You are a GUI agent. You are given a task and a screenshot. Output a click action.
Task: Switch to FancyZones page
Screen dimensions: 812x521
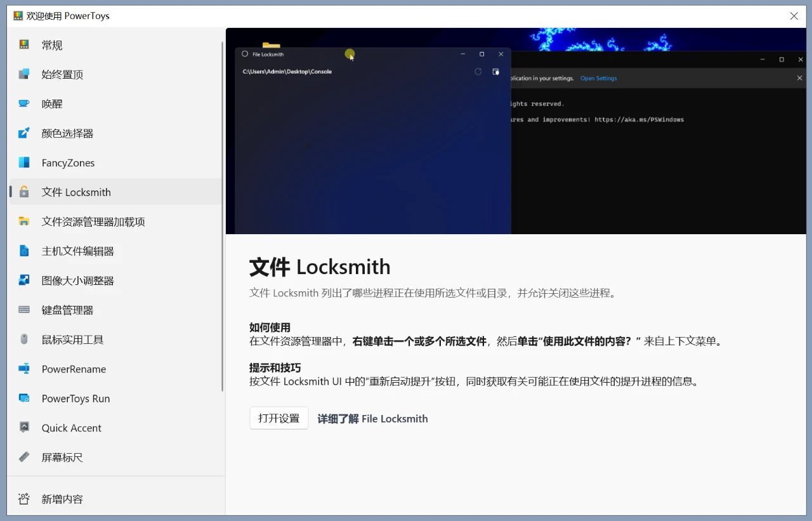[115, 162]
